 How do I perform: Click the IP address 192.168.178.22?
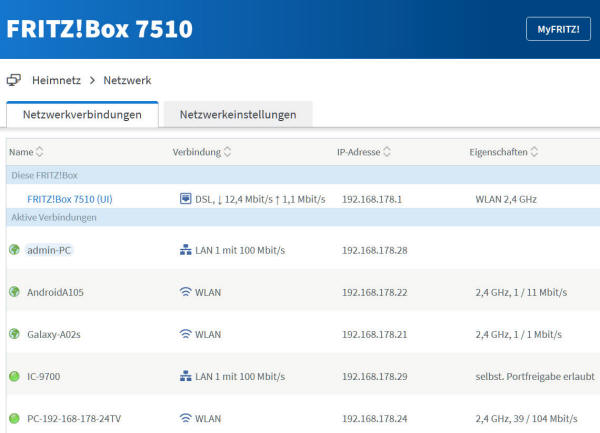375,292
